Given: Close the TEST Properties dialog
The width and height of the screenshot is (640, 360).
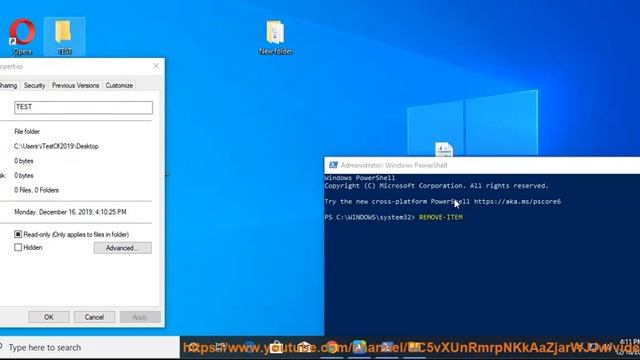Looking at the screenshot, I should point(156,66).
